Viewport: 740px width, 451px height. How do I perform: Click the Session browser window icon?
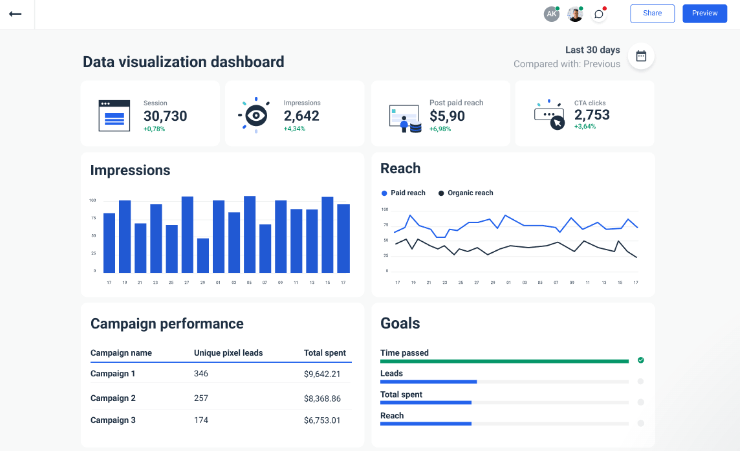pos(114,115)
